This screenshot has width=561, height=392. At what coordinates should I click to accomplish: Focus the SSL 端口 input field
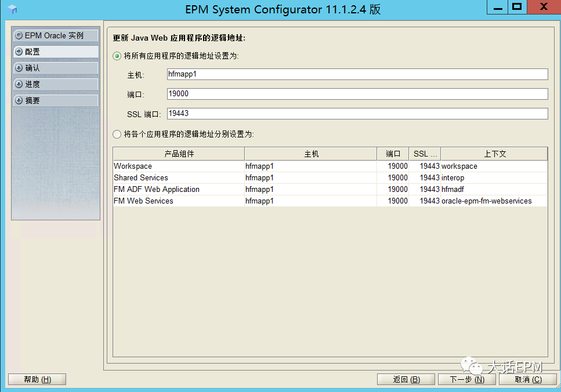point(357,114)
